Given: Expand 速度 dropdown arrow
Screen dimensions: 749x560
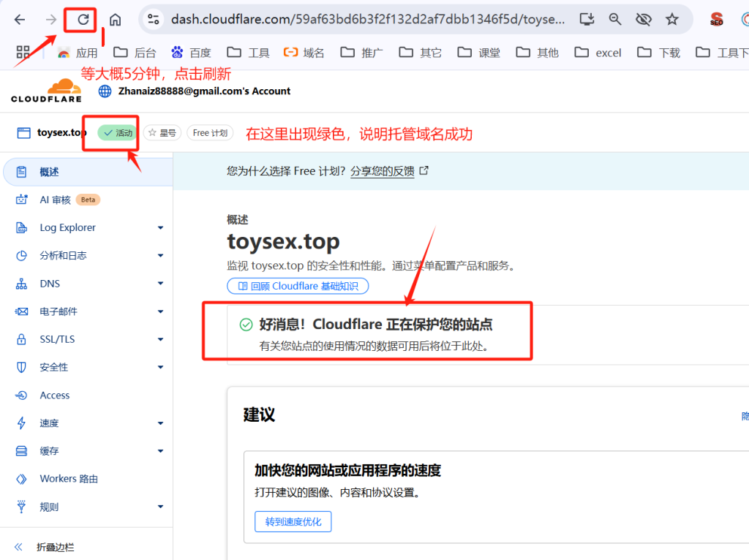Looking at the screenshot, I should click(160, 423).
